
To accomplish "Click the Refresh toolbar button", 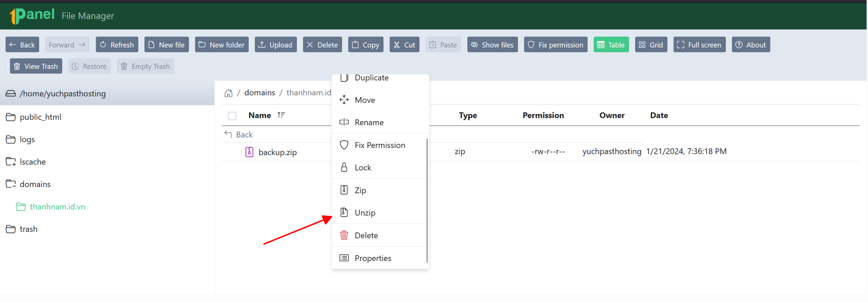I will click(x=117, y=45).
